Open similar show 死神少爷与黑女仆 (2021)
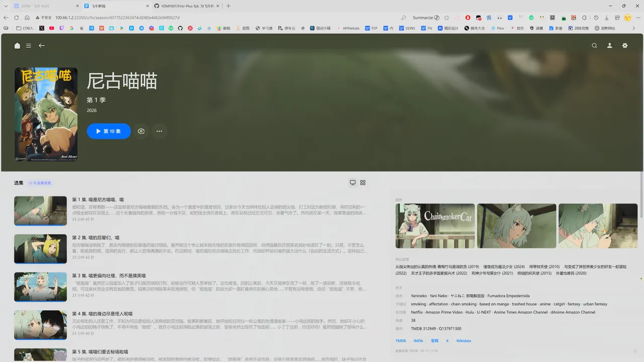The image size is (644, 362). (492, 273)
